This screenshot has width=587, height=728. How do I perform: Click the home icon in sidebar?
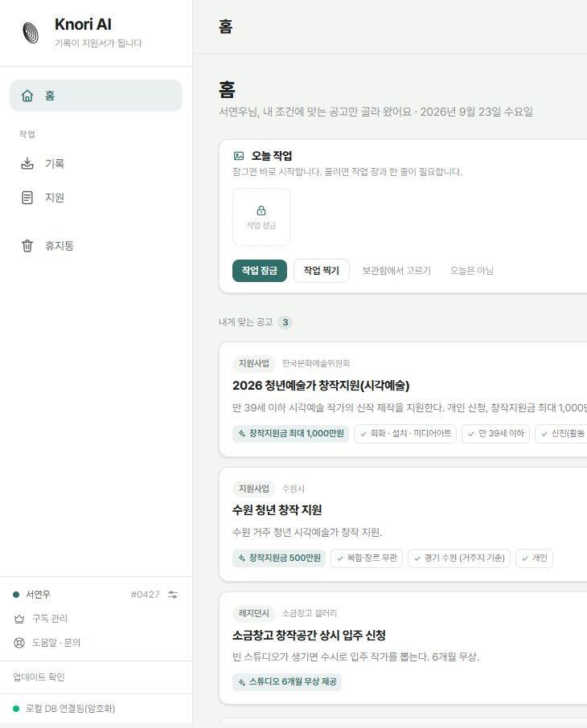coord(27,96)
